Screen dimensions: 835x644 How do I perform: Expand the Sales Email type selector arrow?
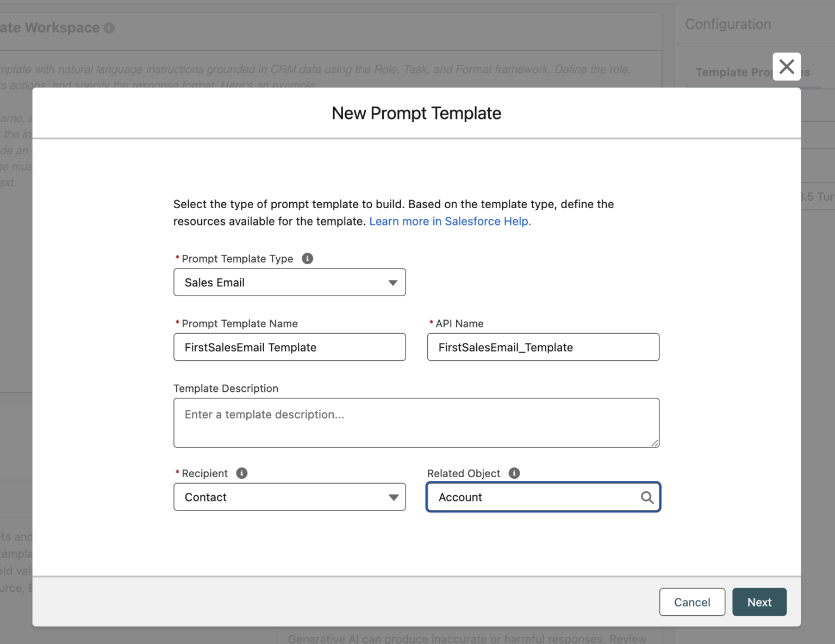pos(393,282)
